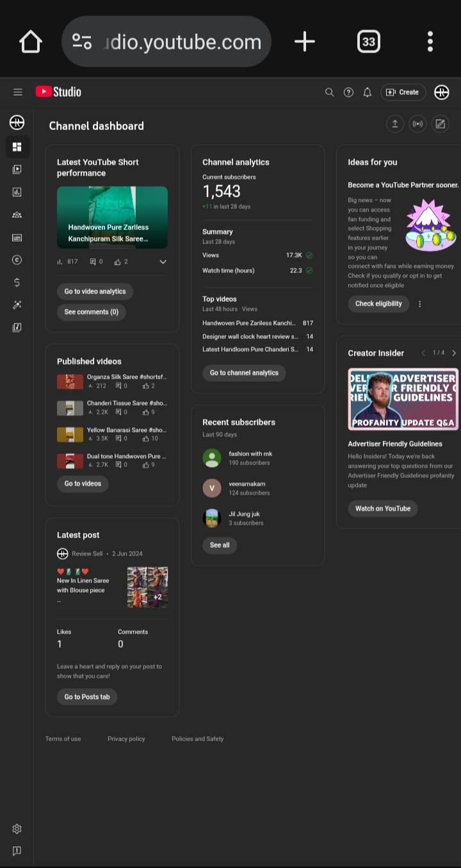461x868 pixels.
Task: Click the Go live broadcast icon
Action: pyautogui.click(x=417, y=124)
